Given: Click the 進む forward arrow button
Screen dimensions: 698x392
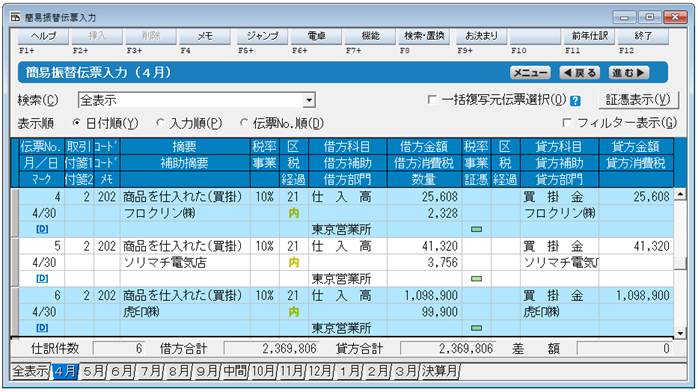Looking at the screenshot, I should click(629, 73).
